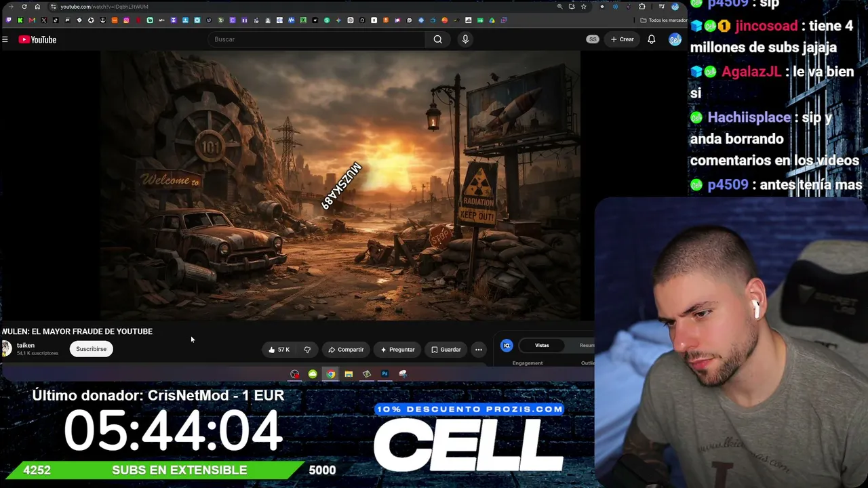Open the X bookmark
Image resolution: width=868 pixels, height=488 pixels.
[x=43, y=20]
